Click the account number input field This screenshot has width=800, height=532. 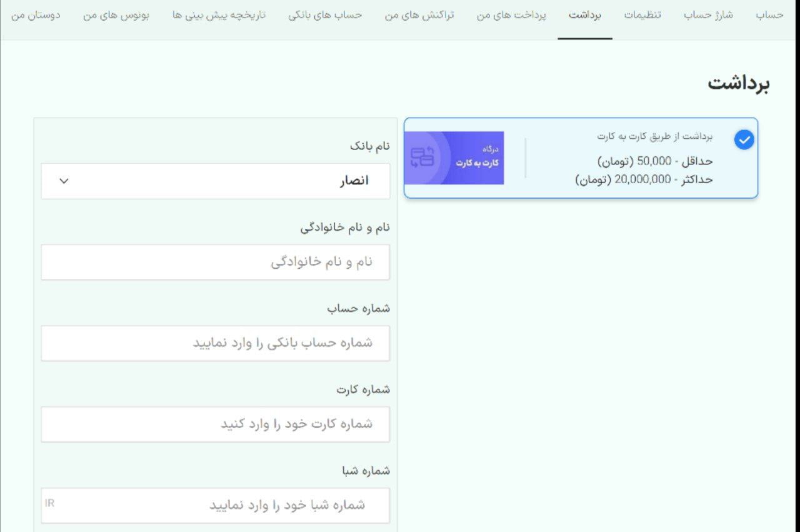(x=216, y=343)
